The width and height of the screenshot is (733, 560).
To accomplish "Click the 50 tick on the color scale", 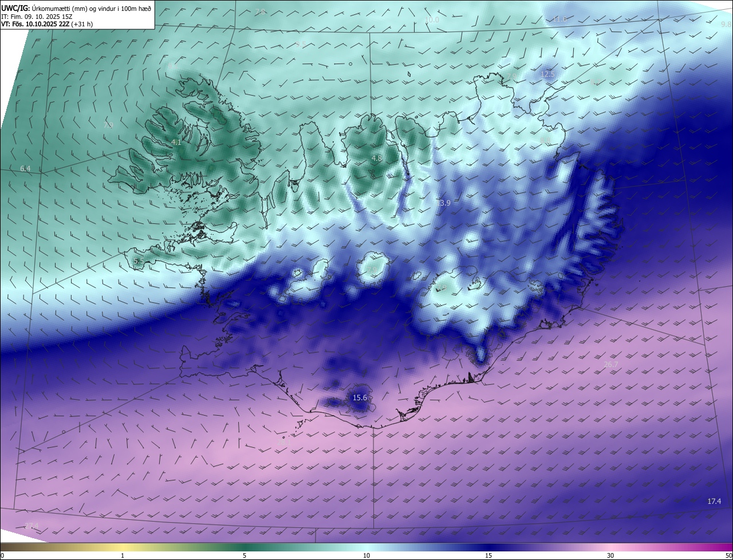I will pyautogui.click(x=728, y=555).
